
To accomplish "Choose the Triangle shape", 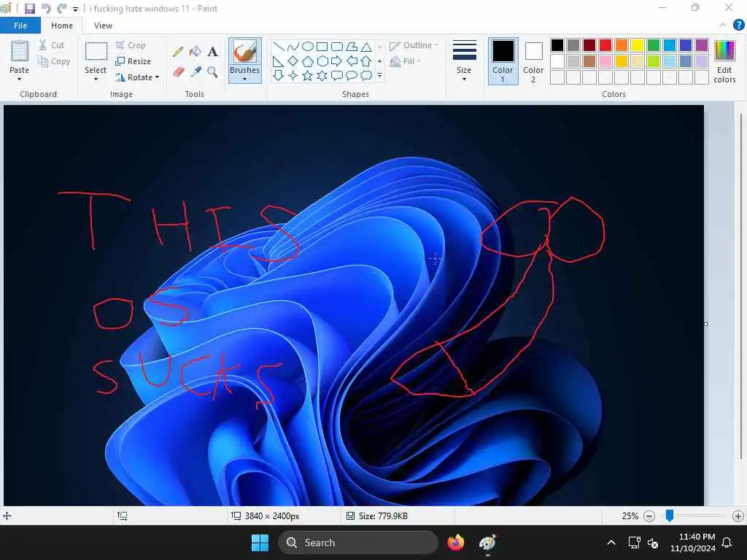I will tap(366, 47).
